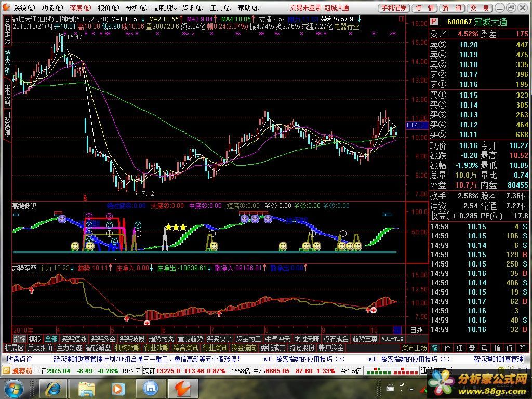
Task: Open the 日线 period selector
Action: (416, 330)
